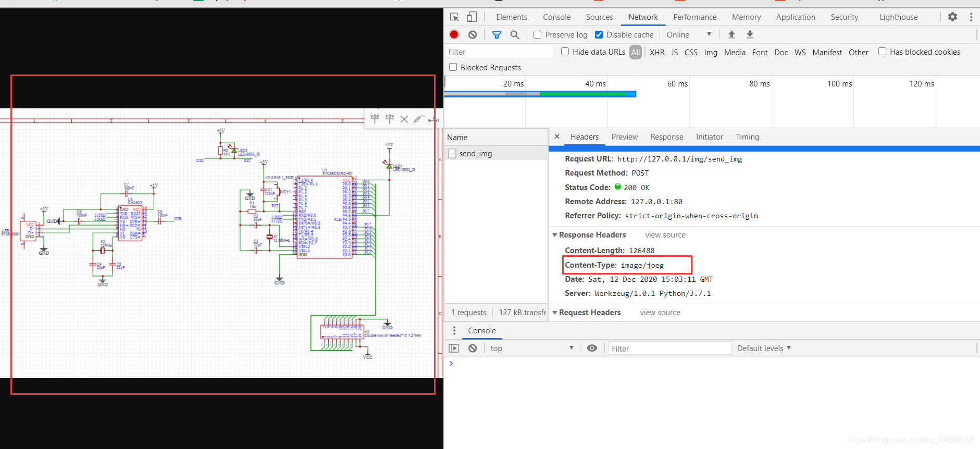Viewport: 980px width, 449px height.
Task: Check Has blocked cookies
Action: click(882, 52)
